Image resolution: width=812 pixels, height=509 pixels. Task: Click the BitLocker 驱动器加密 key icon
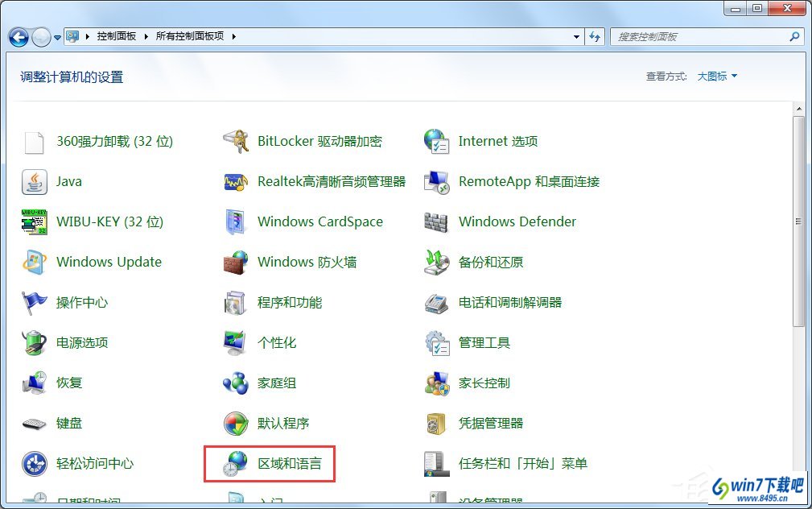[236, 142]
